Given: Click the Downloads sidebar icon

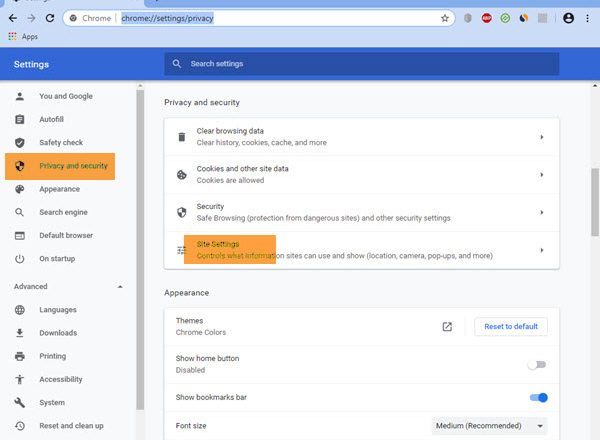Looking at the screenshot, I should click(19, 333).
